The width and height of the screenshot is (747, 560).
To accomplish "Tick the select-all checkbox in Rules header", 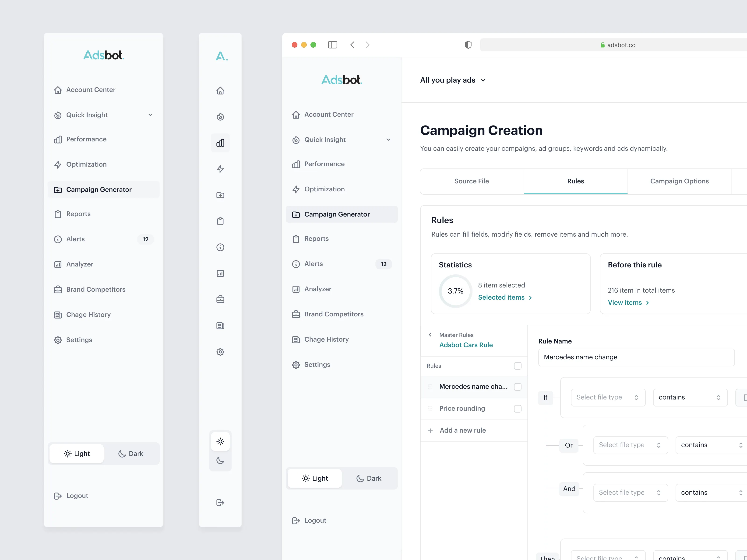I will 517,366.
